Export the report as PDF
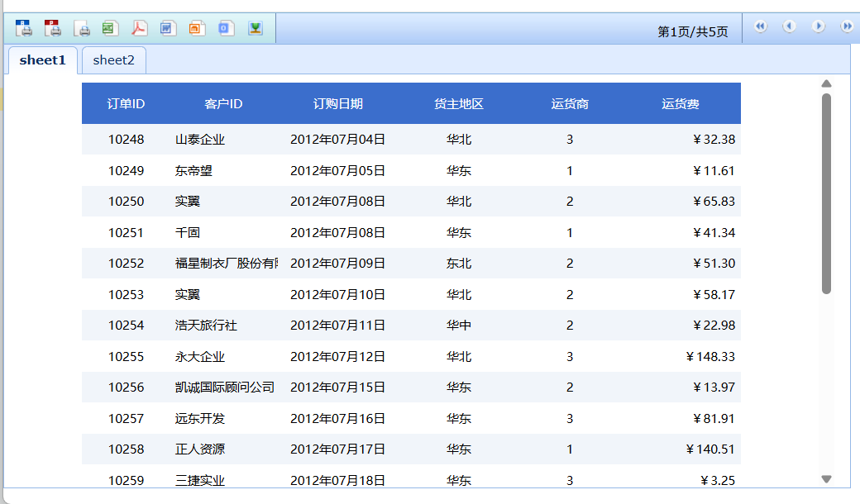 tap(139, 28)
